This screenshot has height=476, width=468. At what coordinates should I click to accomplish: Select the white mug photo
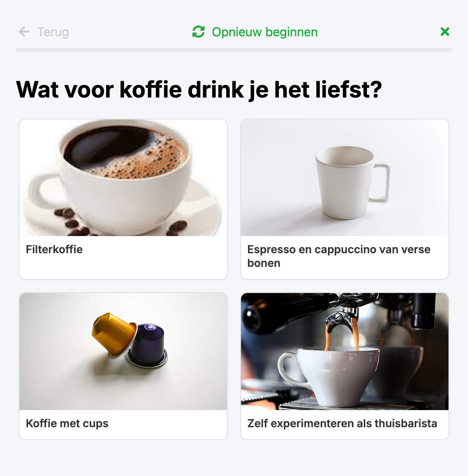(345, 178)
